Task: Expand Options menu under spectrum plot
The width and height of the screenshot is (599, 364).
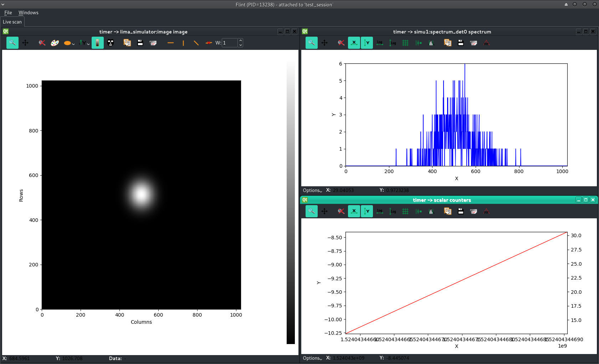Action: point(312,190)
